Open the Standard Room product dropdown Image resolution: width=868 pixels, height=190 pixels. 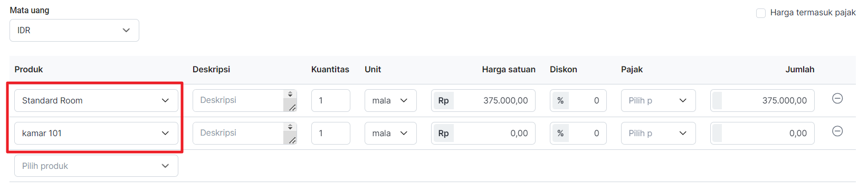click(x=96, y=100)
